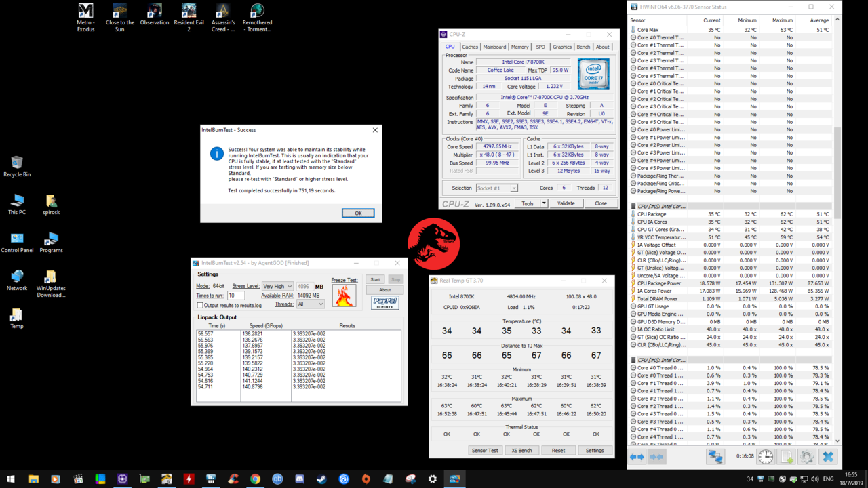The image size is (868, 488).
Task: Select CPU Package Power sensor row
Action: [x=732, y=283]
